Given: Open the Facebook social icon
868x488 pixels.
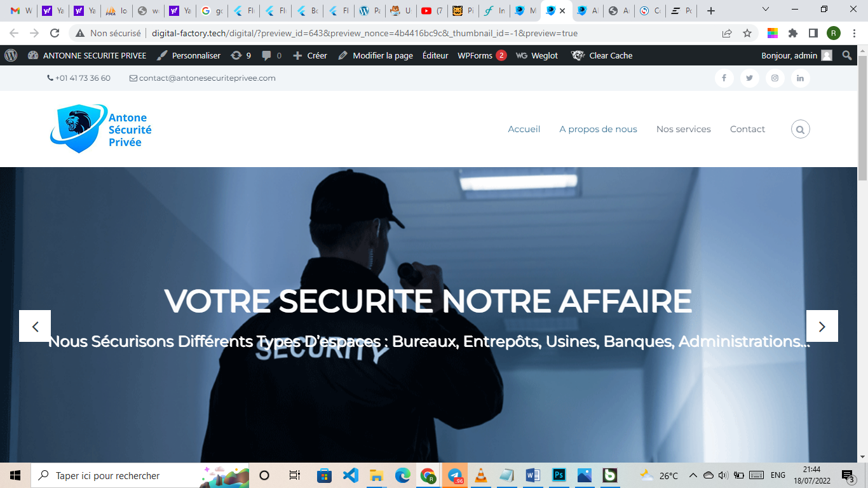Looking at the screenshot, I should [724, 78].
